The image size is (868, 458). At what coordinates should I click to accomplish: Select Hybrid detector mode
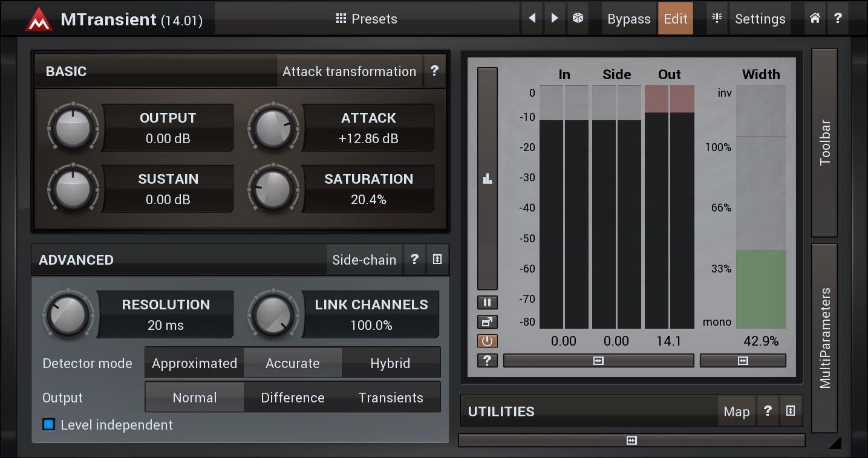coord(390,363)
